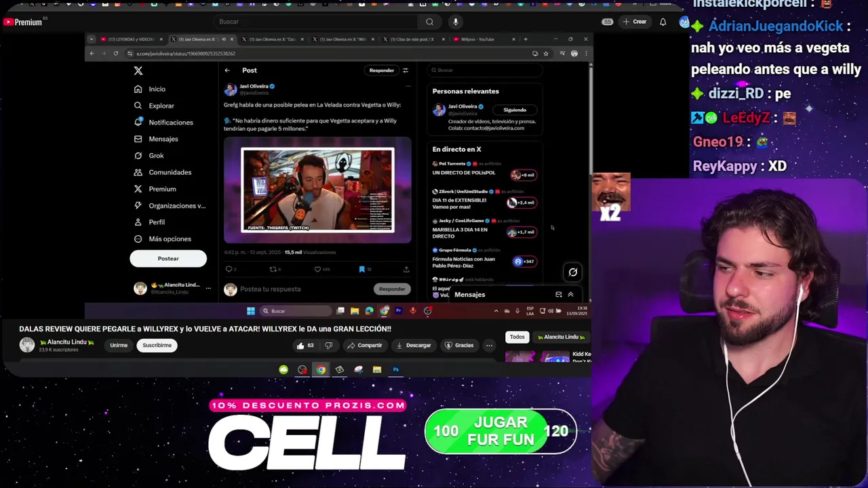This screenshot has height=488, width=868.
Task: Click the Unirme button
Action: pos(119,346)
